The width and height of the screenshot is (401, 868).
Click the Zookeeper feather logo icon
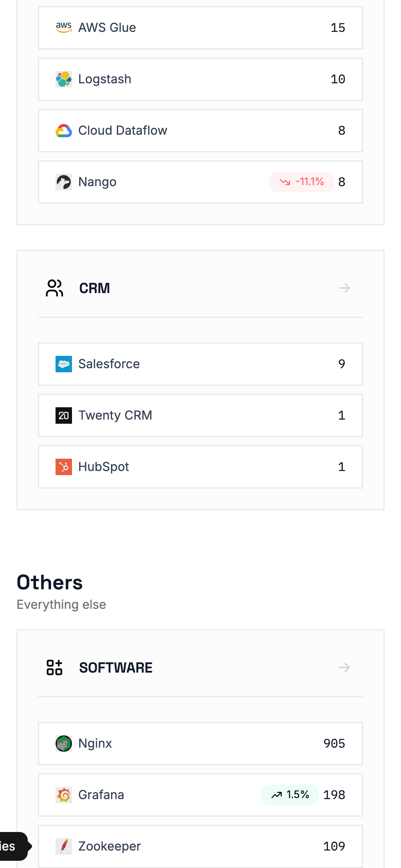coord(64,846)
